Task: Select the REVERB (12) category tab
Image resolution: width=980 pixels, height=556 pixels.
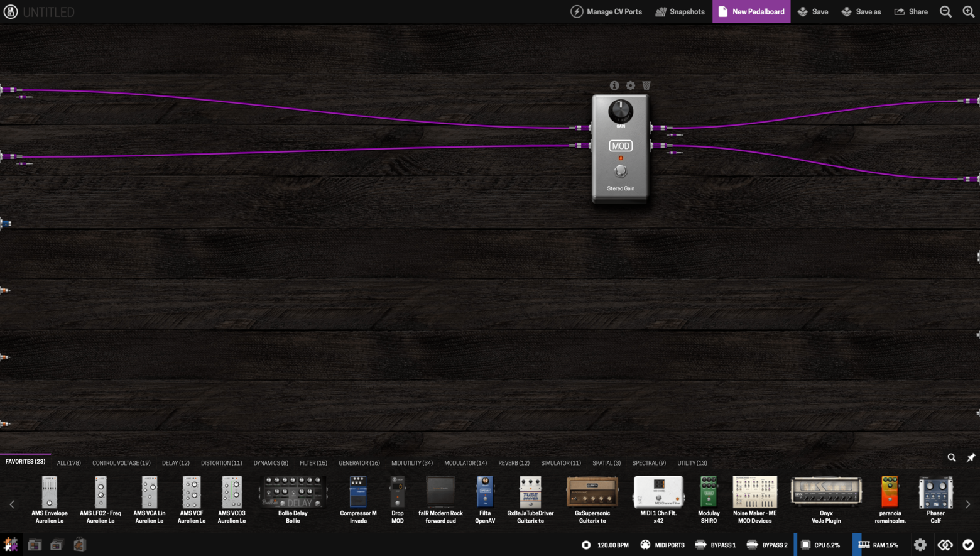Action: (513, 463)
